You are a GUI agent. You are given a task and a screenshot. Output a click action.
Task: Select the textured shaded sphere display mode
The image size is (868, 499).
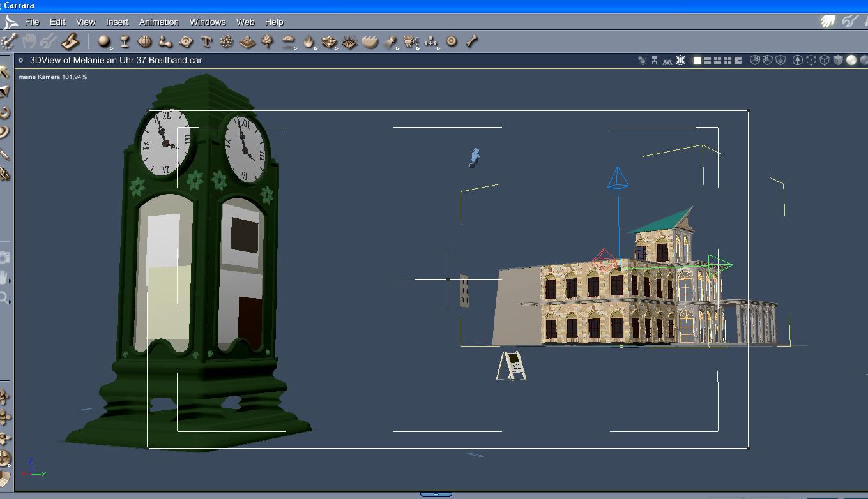click(x=864, y=60)
